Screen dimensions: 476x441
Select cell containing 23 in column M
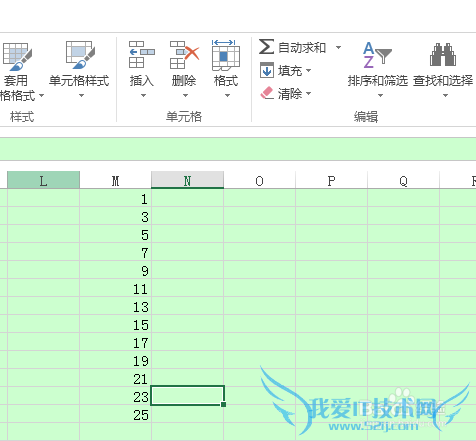(x=115, y=397)
